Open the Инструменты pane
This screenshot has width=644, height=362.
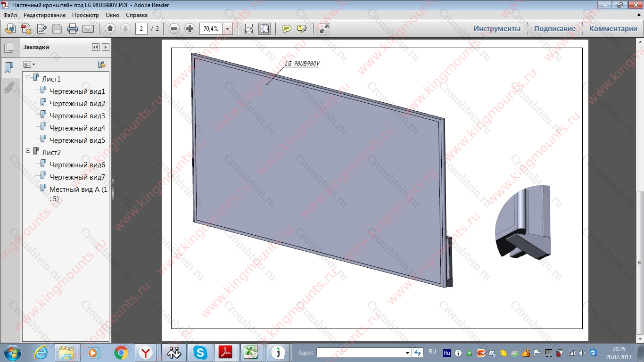(497, 29)
